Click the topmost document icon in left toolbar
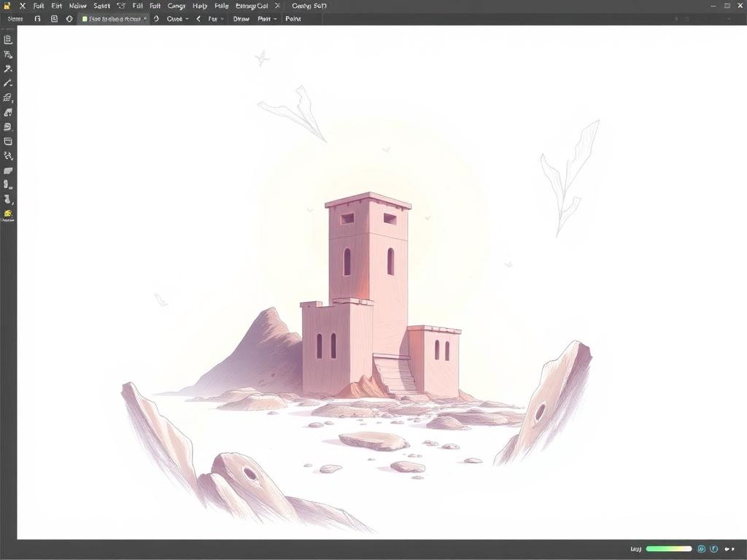The image size is (747, 560). (7, 39)
